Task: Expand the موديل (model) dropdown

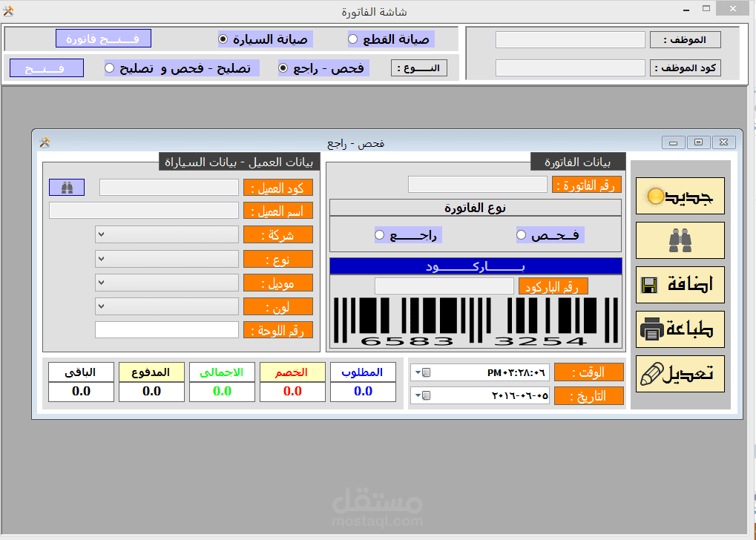Action: pyautogui.click(x=101, y=283)
